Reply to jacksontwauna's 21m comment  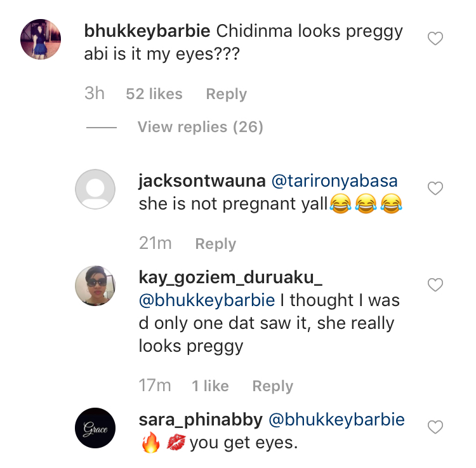(216, 244)
